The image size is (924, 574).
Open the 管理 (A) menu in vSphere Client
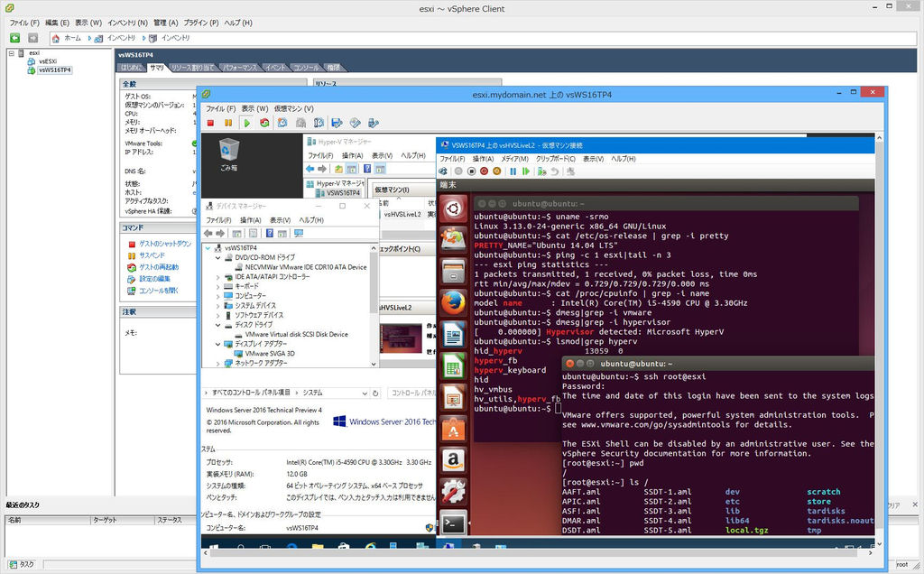click(x=166, y=23)
